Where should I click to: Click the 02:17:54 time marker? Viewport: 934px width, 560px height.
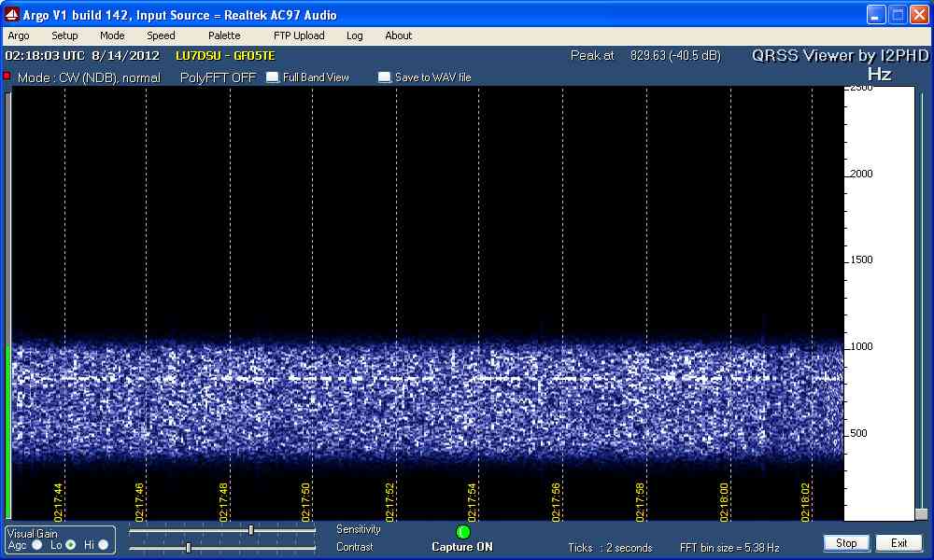click(x=473, y=502)
